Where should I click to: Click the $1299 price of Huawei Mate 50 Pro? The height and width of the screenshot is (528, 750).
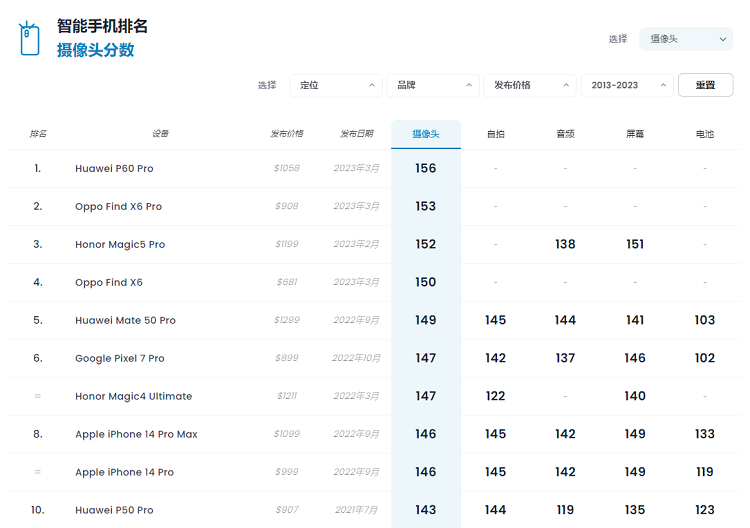(287, 320)
